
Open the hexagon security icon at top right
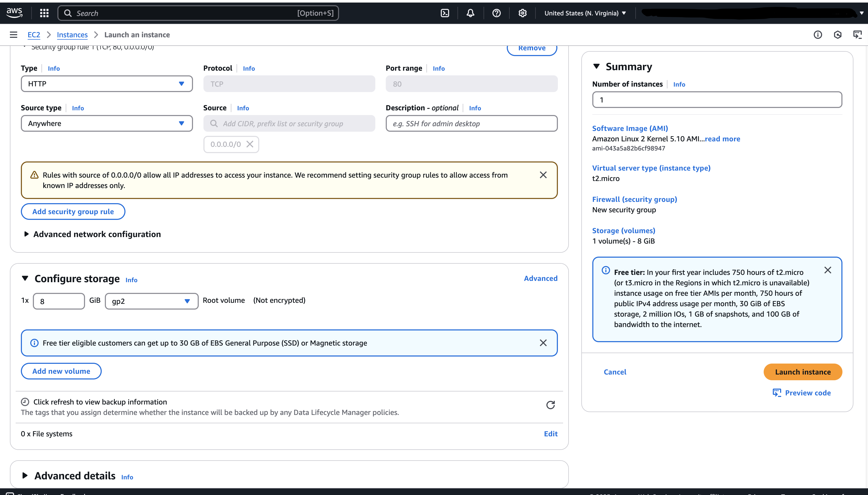(x=838, y=35)
